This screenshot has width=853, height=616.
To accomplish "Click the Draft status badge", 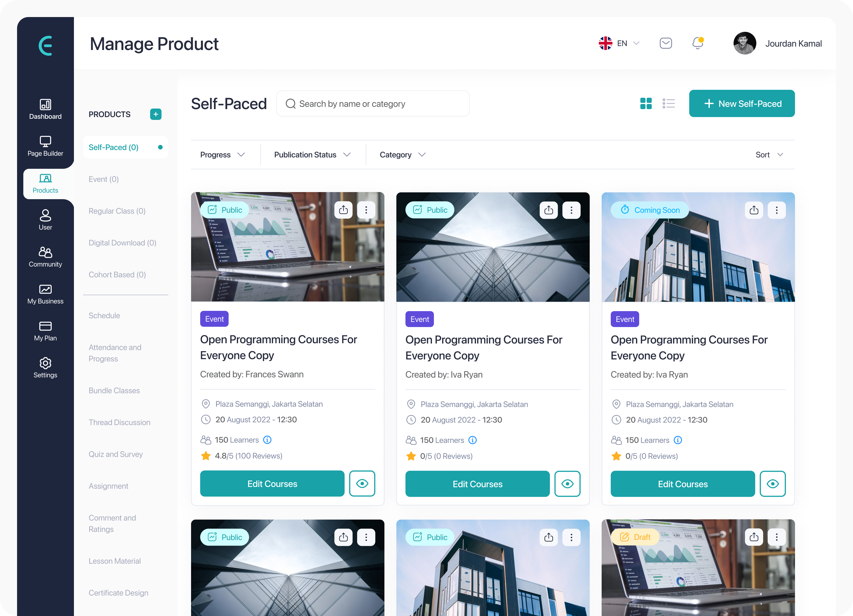I will tap(635, 537).
